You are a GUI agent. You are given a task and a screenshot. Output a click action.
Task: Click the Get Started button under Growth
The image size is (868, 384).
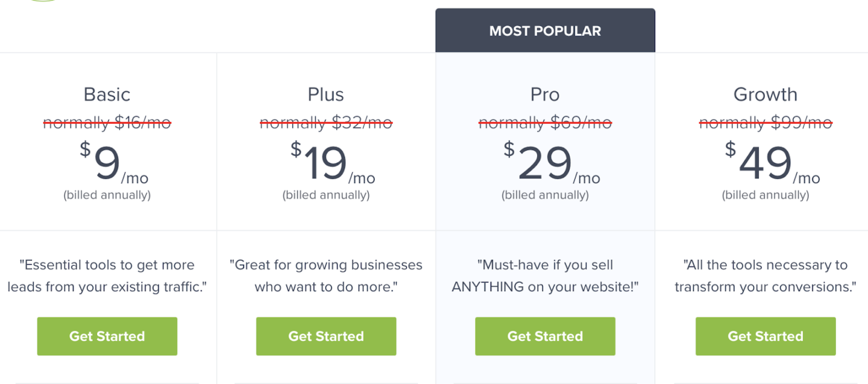pos(765,336)
